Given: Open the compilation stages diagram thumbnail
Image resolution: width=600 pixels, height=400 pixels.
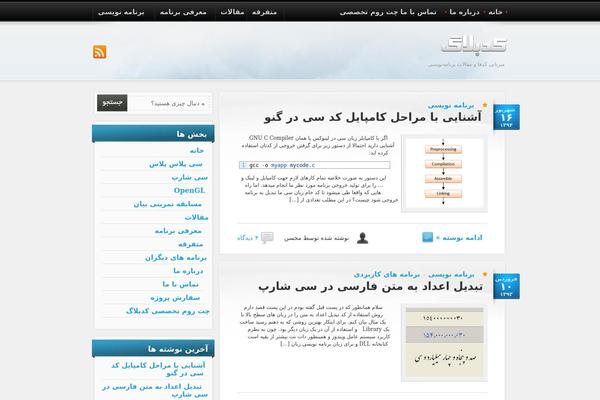Looking at the screenshot, I should pos(444,173).
